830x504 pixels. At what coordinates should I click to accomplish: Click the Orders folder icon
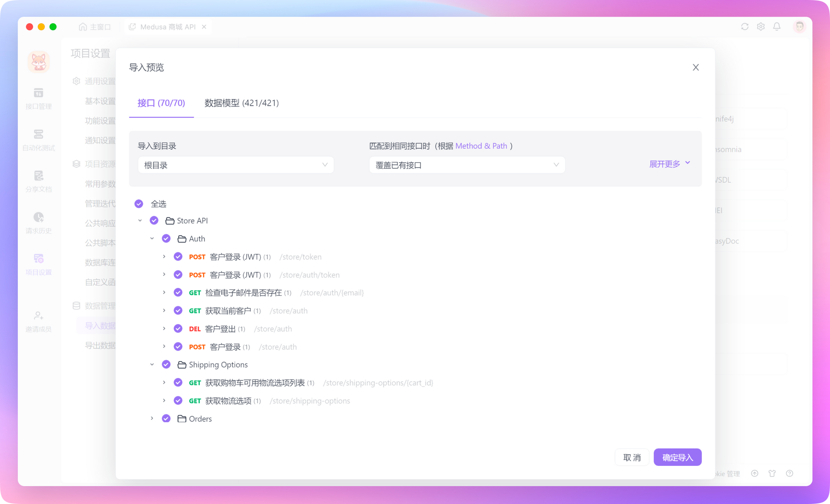click(x=182, y=419)
